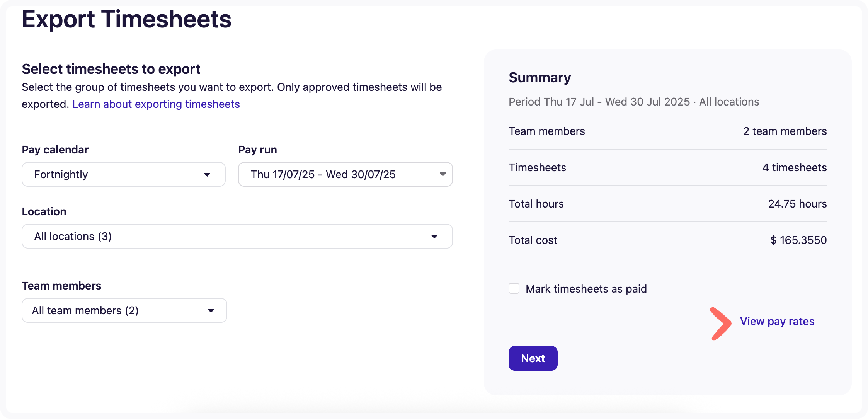Click the Total cost value $ 165.3550
Screen dimensions: 868x419
(x=798, y=240)
